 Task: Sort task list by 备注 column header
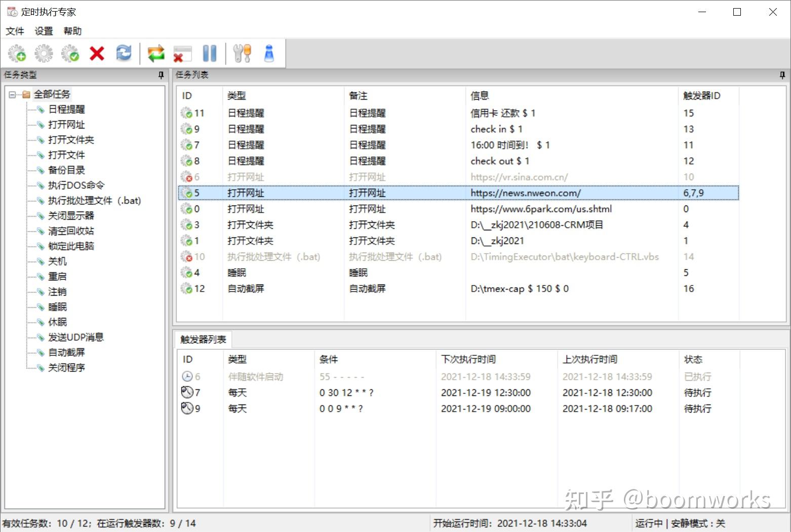(x=405, y=96)
